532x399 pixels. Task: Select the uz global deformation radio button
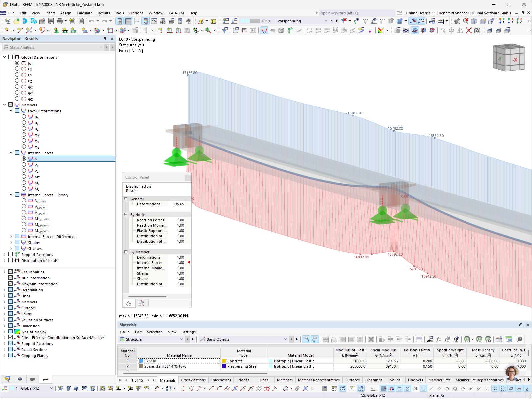point(17,81)
